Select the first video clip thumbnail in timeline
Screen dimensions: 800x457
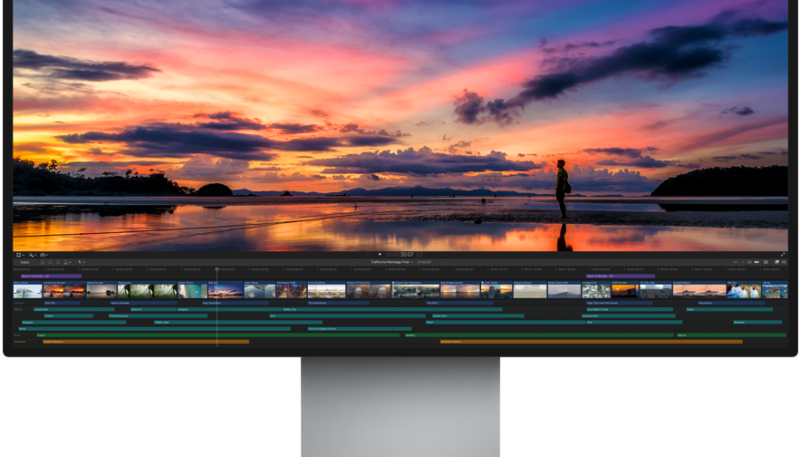[28, 290]
